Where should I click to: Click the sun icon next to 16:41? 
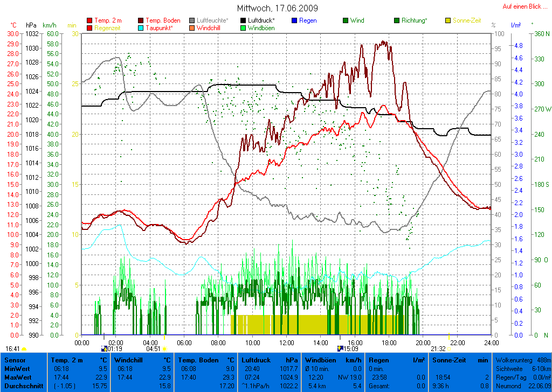point(24,349)
